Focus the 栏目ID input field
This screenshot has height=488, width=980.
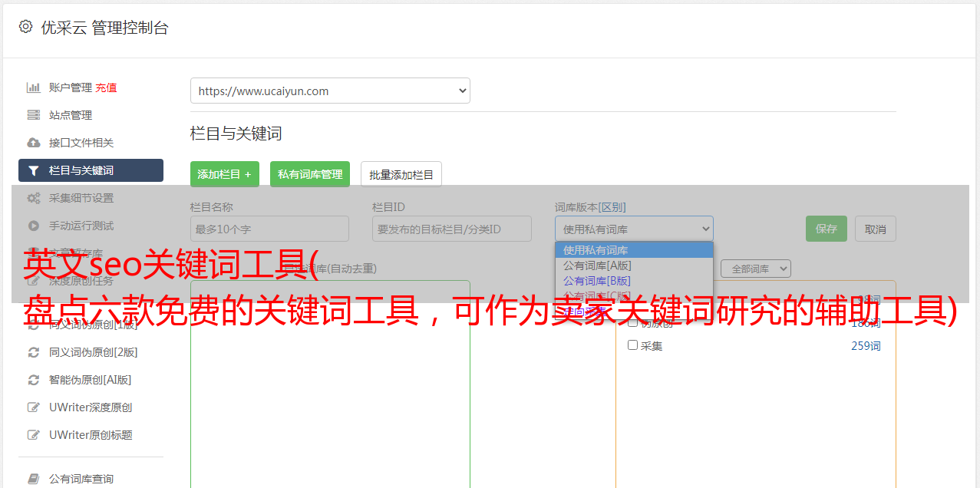[x=452, y=229]
